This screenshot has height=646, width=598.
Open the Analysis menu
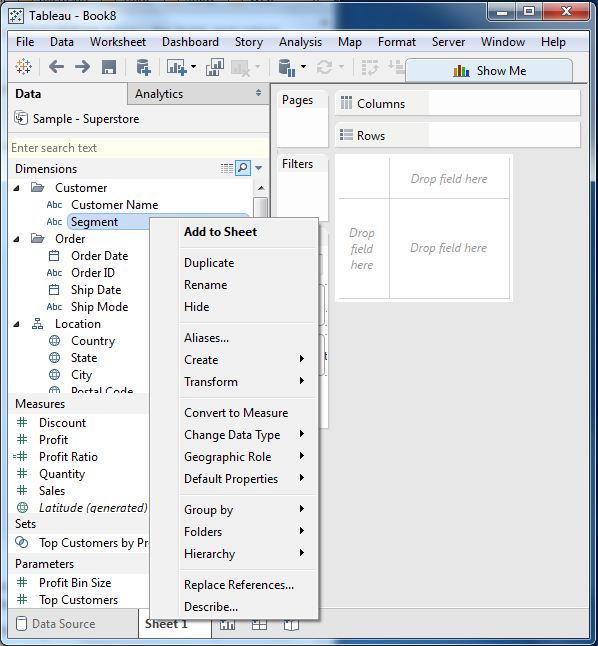click(x=300, y=42)
